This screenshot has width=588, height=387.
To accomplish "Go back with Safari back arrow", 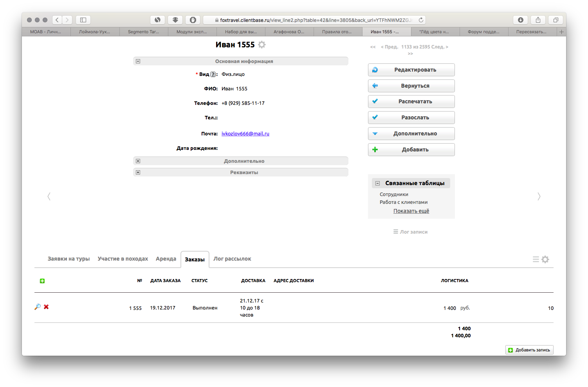I will coord(57,20).
